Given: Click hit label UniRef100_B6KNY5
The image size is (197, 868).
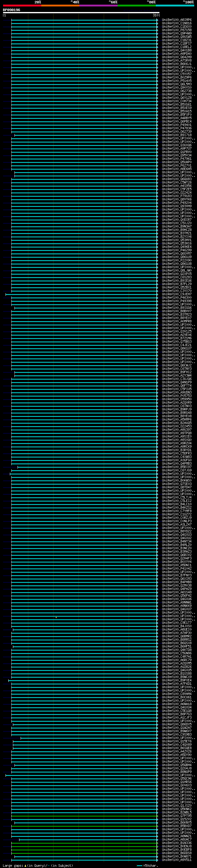Looking at the screenshot, I should 177,822.
